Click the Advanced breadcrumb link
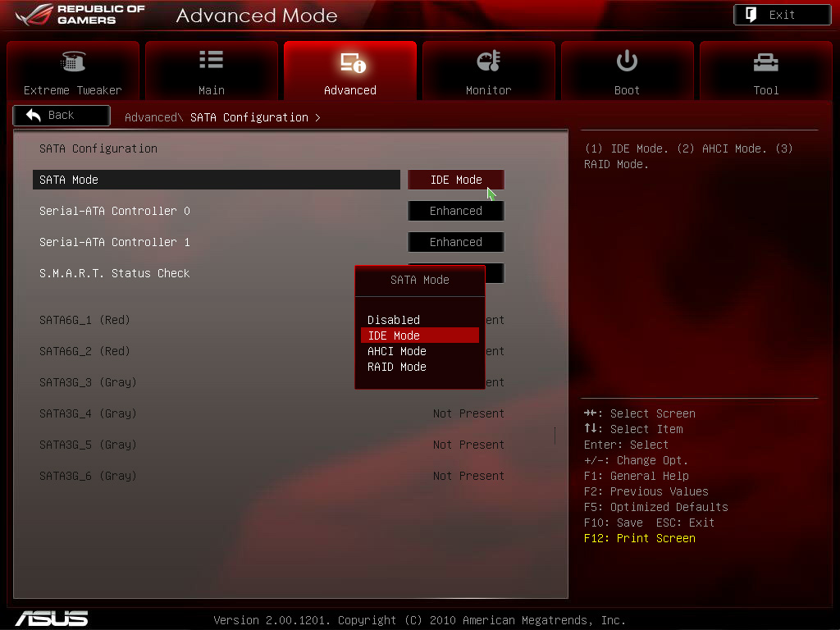Image resolution: width=840 pixels, height=630 pixels. pos(150,117)
